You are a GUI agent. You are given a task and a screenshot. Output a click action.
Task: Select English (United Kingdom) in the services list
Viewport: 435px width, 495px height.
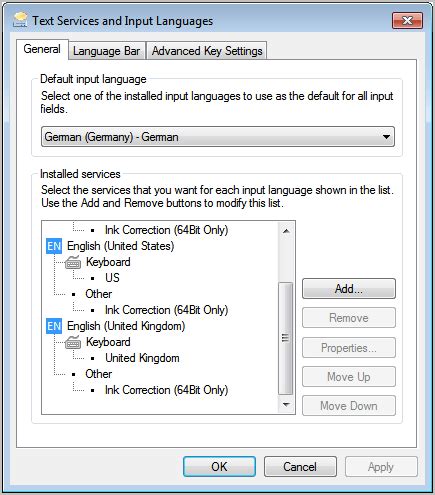pos(126,326)
